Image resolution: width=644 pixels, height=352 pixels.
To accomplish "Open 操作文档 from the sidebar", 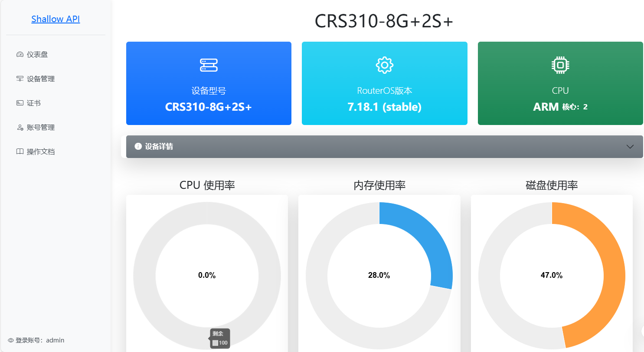I will (41, 152).
